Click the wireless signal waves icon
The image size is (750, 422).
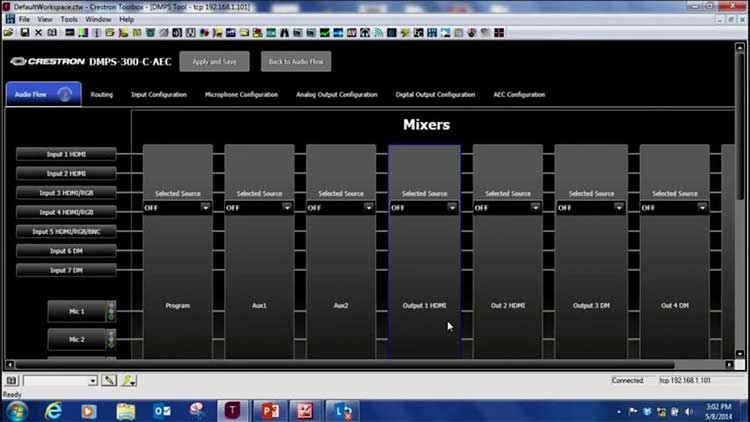coord(378,33)
